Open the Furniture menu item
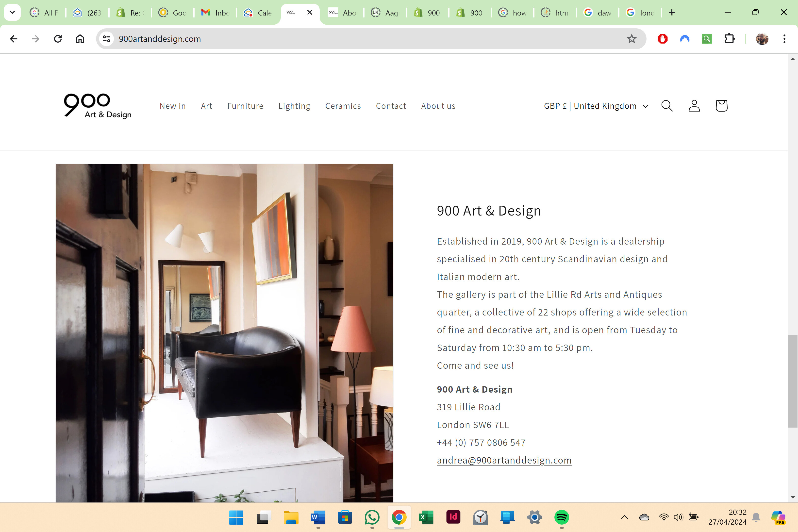The width and height of the screenshot is (798, 532). [x=245, y=106]
